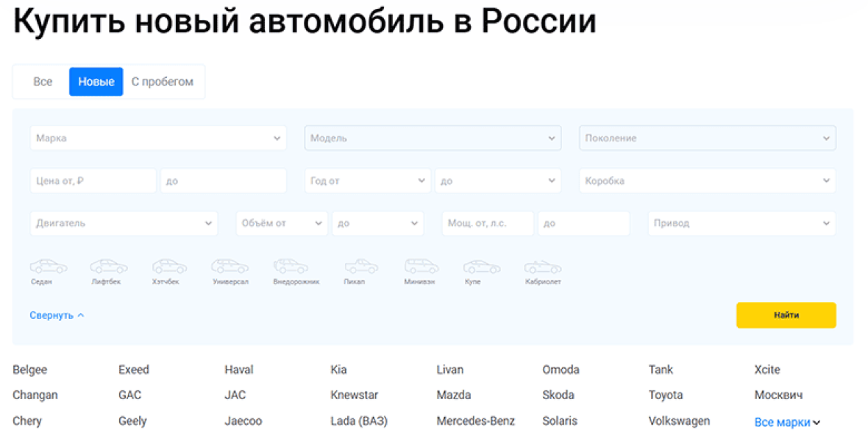The width and height of the screenshot is (868, 447).
Task: Open the Двигатель dropdown
Action: pos(124,223)
